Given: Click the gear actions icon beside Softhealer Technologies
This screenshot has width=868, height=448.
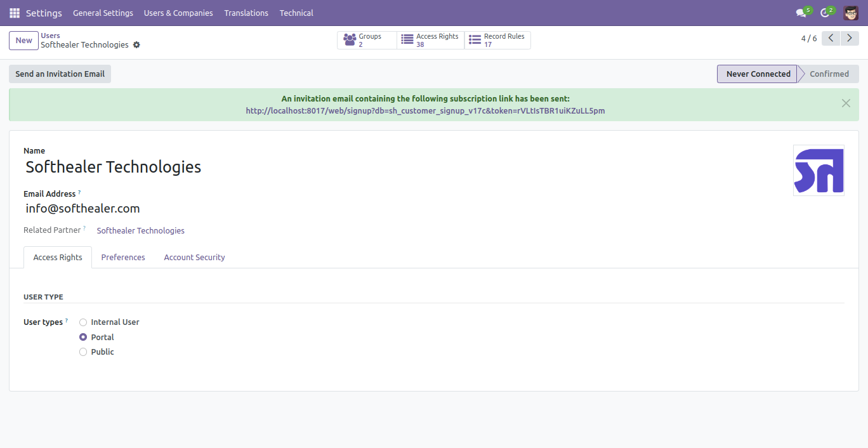Looking at the screenshot, I should 136,45.
